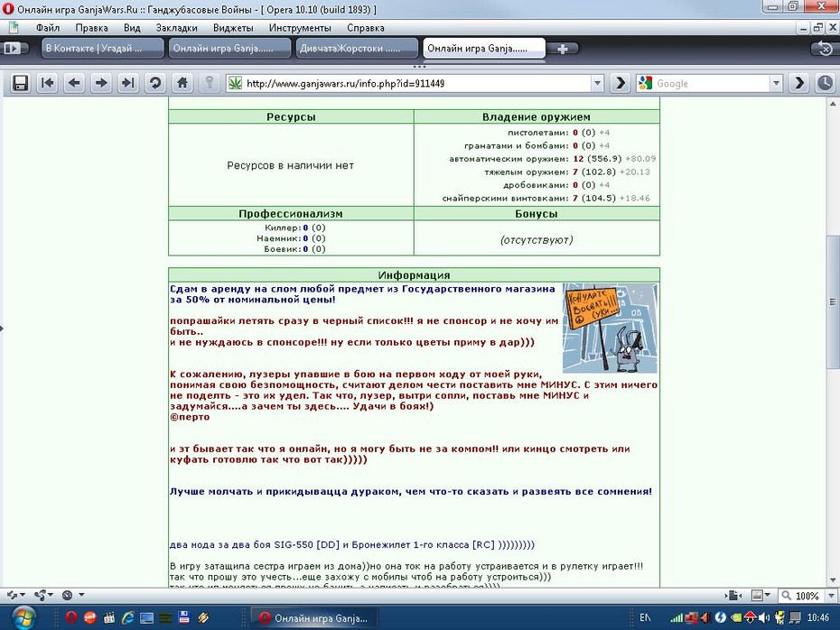840x630 pixels.
Task: Click the Fast Forward navigation button
Action: pyautogui.click(x=128, y=83)
